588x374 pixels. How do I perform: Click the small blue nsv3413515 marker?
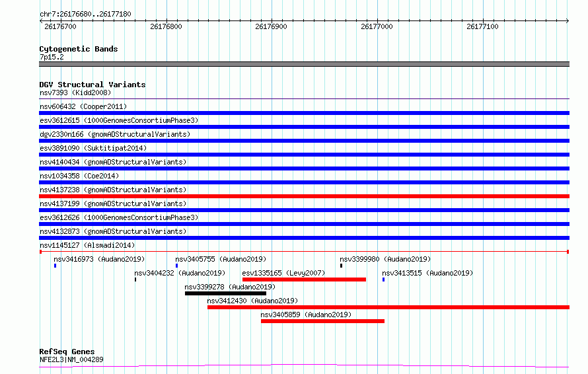click(384, 280)
